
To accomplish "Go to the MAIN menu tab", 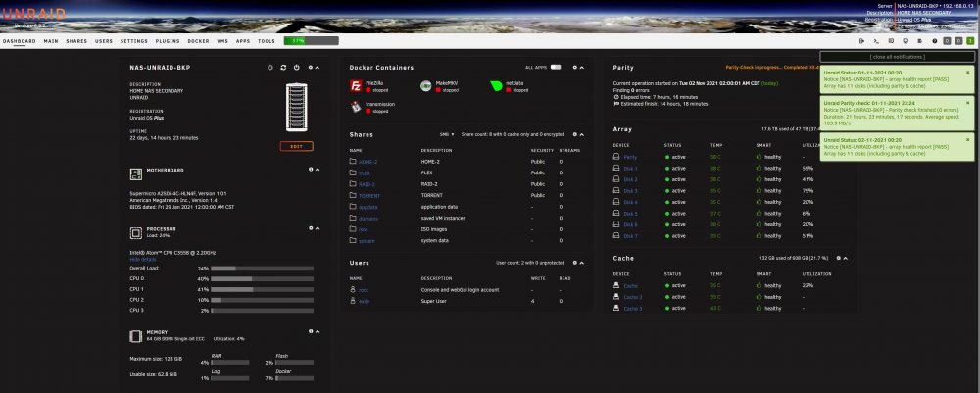I will click(x=51, y=41).
